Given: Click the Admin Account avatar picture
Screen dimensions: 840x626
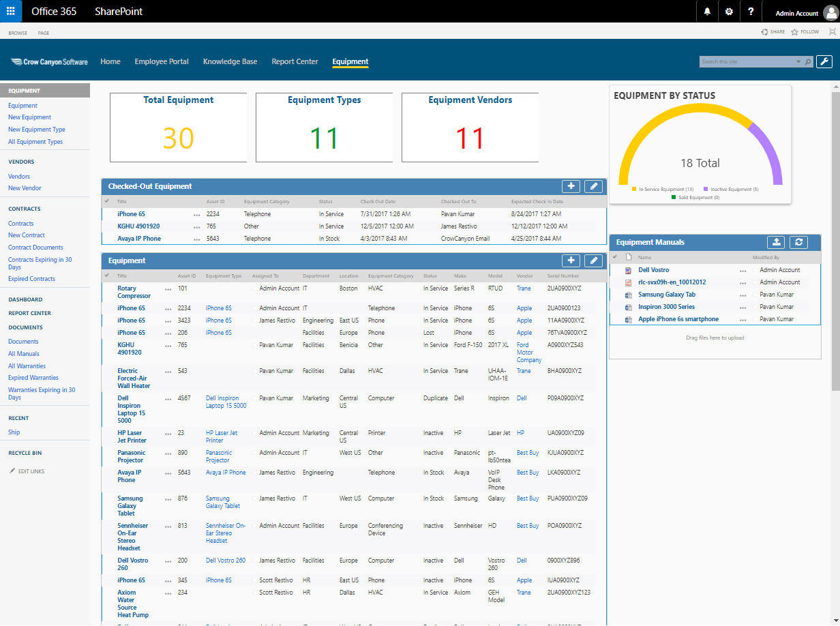Looking at the screenshot, I should pyautogui.click(x=830, y=12).
